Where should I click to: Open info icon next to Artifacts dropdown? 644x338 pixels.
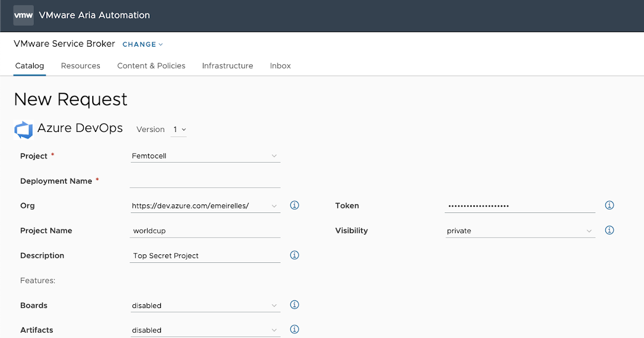pyautogui.click(x=294, y=329)
